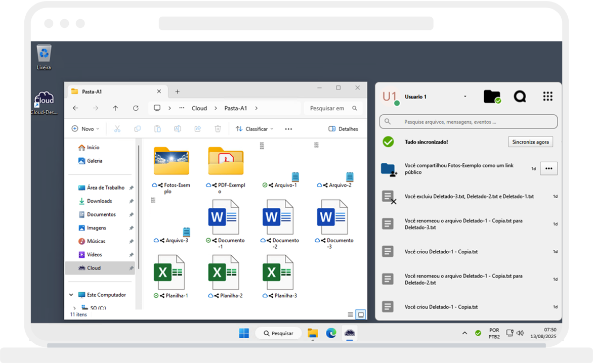Open the three-dot menu for shared Fotos-Exemplo

(x=548, y=169)
